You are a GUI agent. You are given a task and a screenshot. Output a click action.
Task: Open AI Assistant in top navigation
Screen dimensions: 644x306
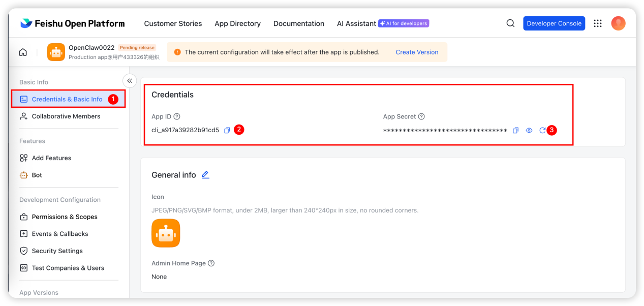[x=356, y=23]
